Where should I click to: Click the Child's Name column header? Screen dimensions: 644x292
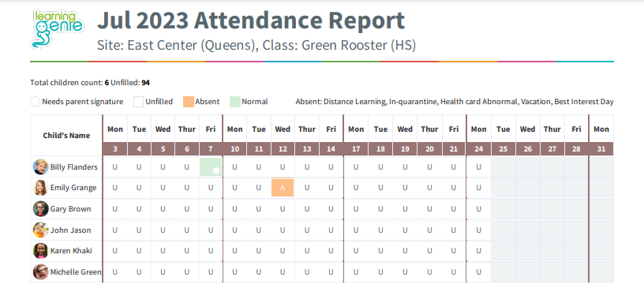point(66,136)
